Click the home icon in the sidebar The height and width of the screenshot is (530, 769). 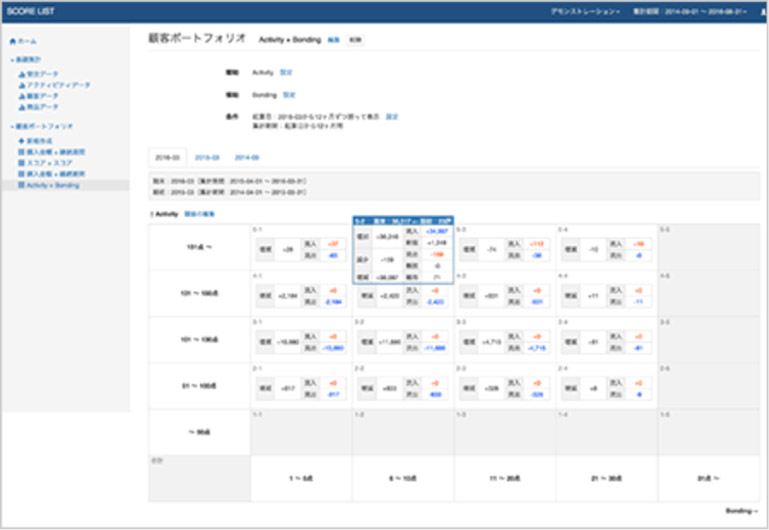point(11,41)
